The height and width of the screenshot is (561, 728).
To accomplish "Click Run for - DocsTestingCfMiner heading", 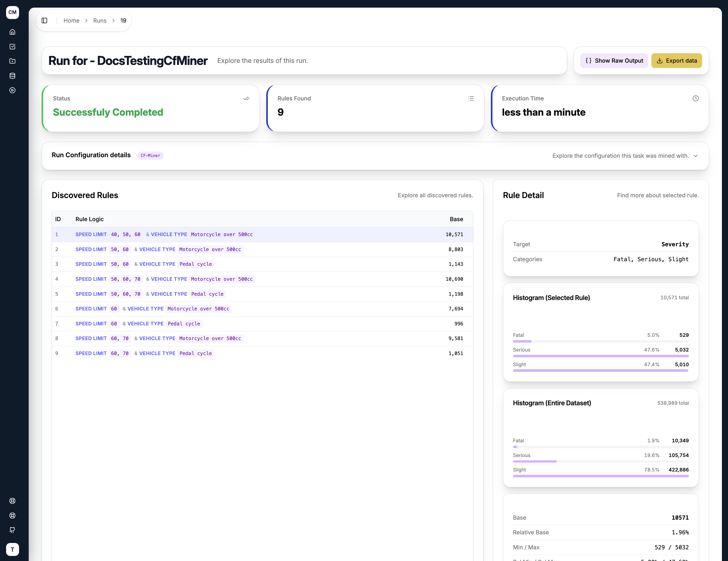I will pyautogui.click(x=128, y=61).
